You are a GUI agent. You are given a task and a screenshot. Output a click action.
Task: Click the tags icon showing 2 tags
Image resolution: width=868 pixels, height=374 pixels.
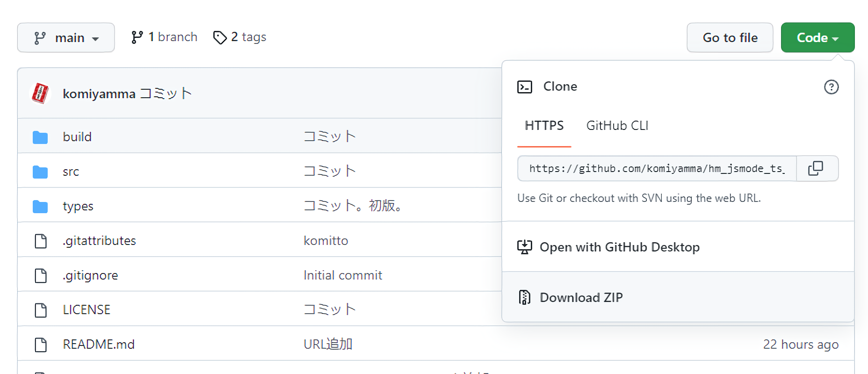[220, 37]
